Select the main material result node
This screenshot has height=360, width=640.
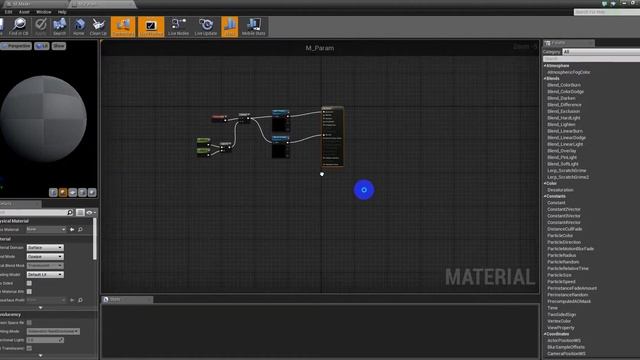click(333, 136)
